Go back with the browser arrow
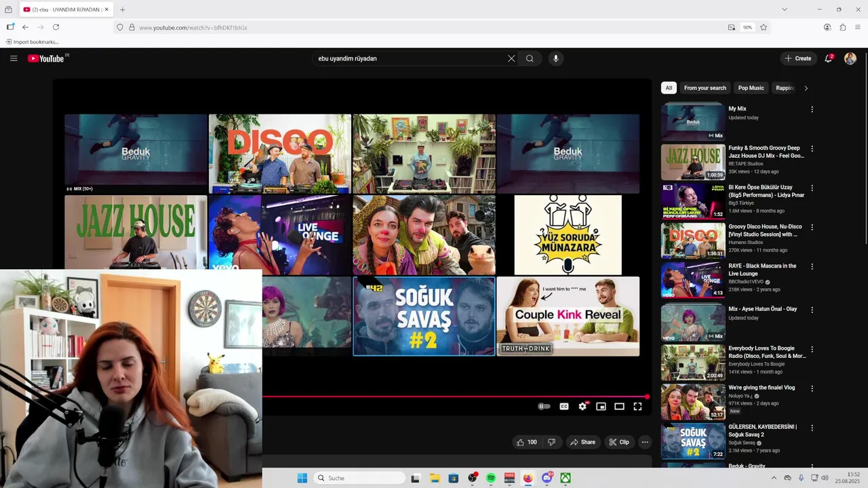This screenshot has height=488, width=868. coord(25,27)
